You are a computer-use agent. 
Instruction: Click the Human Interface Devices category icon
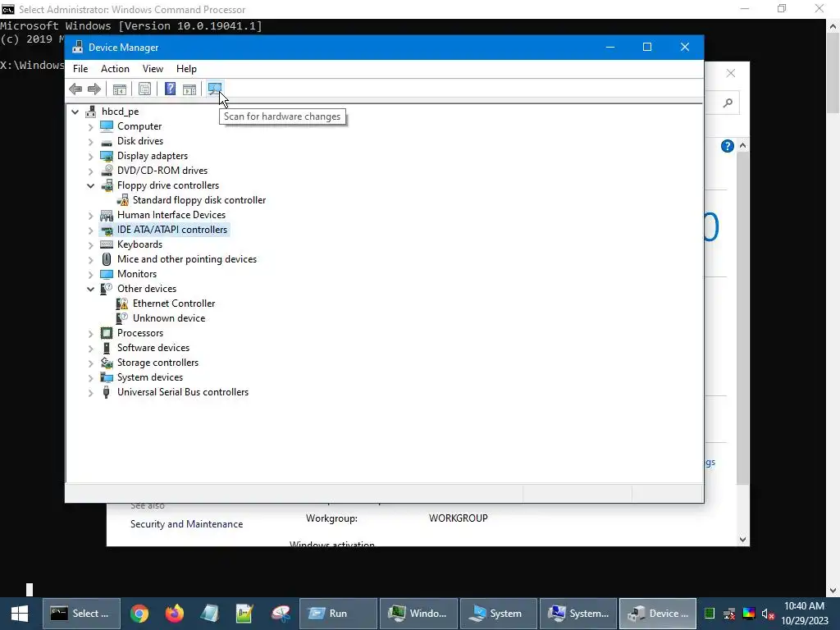[107, 215]
